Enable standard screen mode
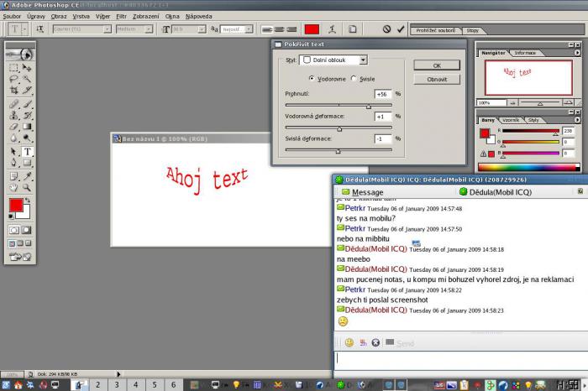 (12, 243)
